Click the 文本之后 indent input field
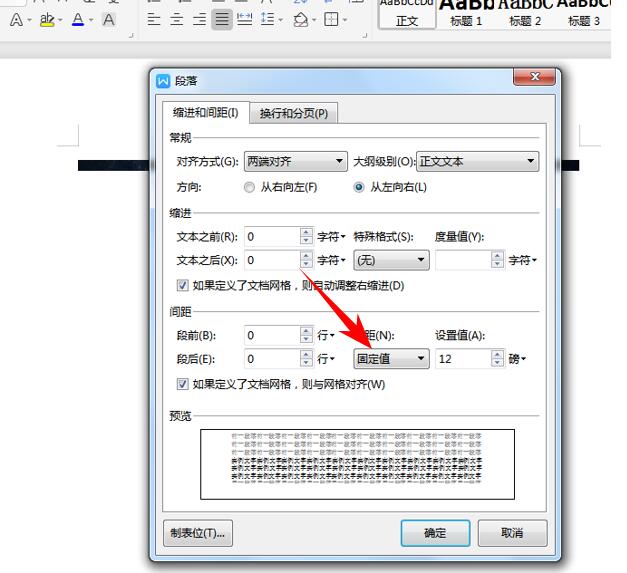627x573 pixels. click(x=272, y=260)
